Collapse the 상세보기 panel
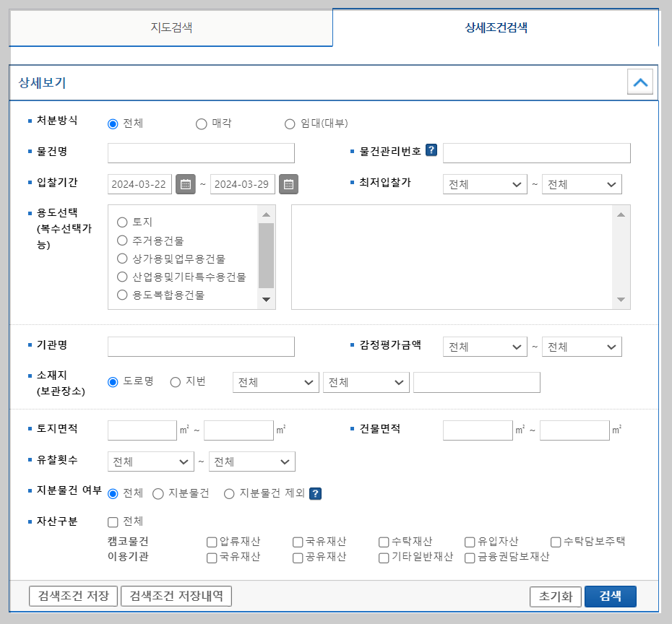Viewport: 672px width, 624px height. click(639, 82)
